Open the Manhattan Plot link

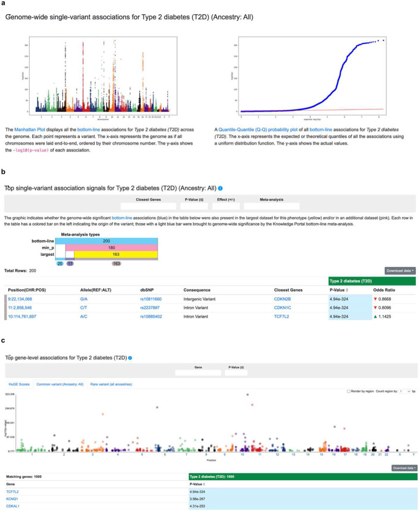pos(30,130)
